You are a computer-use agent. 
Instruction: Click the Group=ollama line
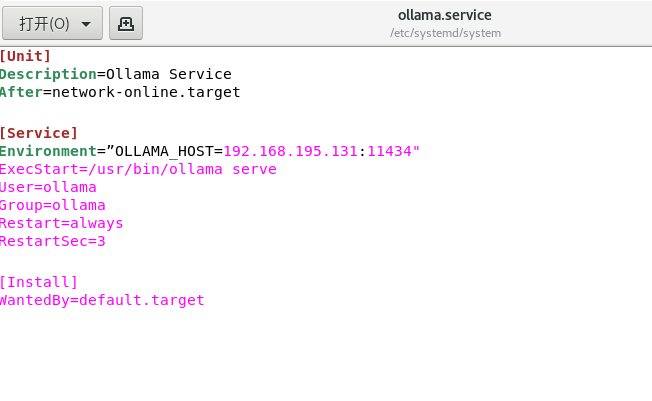coord(52,205)
